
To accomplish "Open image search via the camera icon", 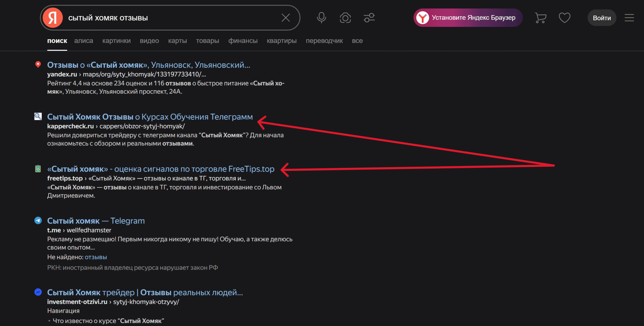I will click(345, 18).
